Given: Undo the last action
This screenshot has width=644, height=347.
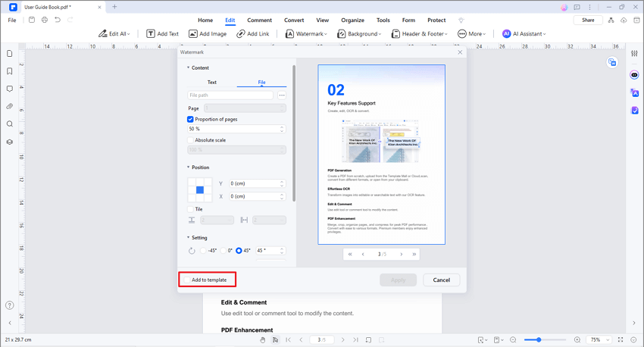Looking at the screenshot, I should [58, 20].
